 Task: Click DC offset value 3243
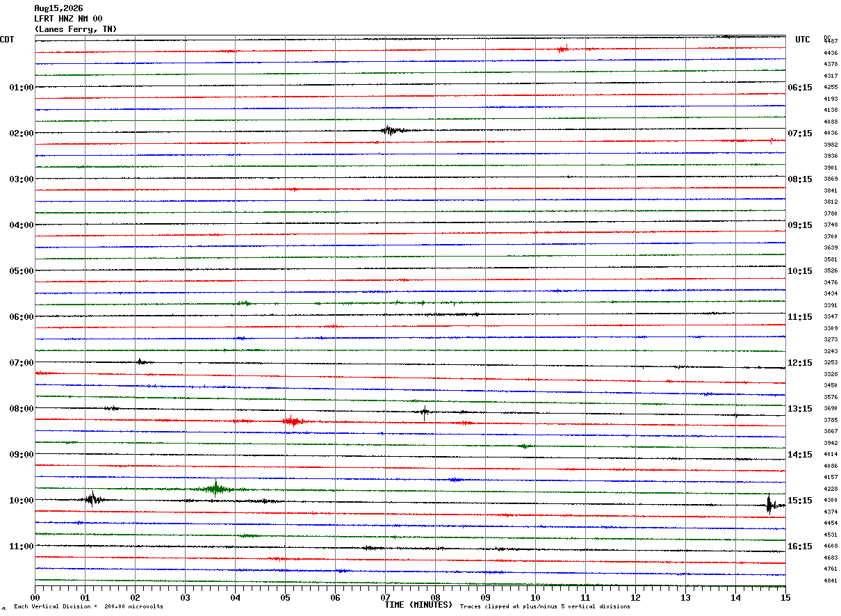coord(831,351)
